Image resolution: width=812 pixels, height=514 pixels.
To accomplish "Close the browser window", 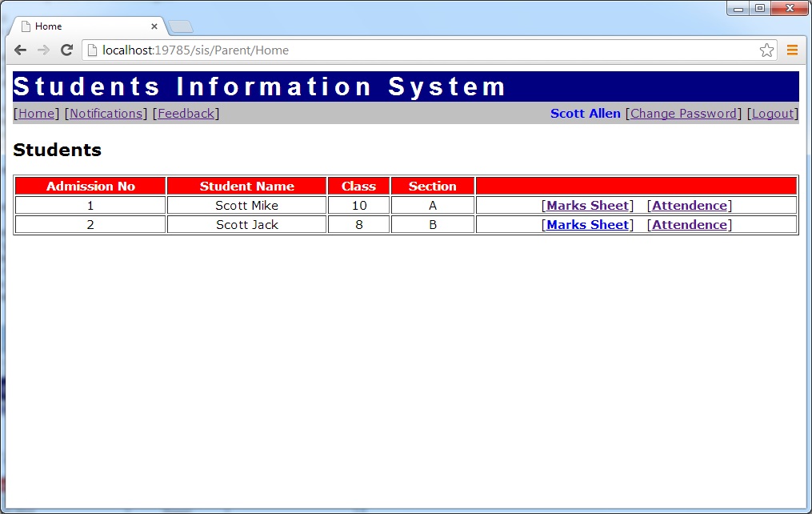I will coord(790,8).
